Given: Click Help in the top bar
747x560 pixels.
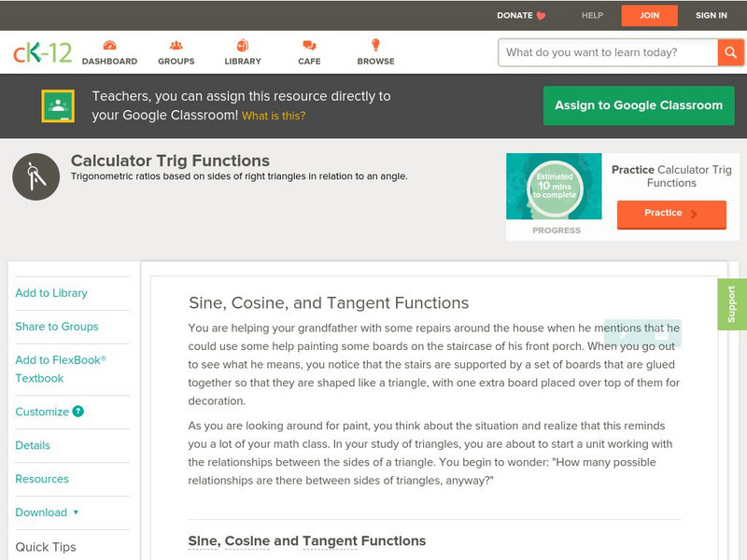Looking at the screenshot, I should click(592, 15).
